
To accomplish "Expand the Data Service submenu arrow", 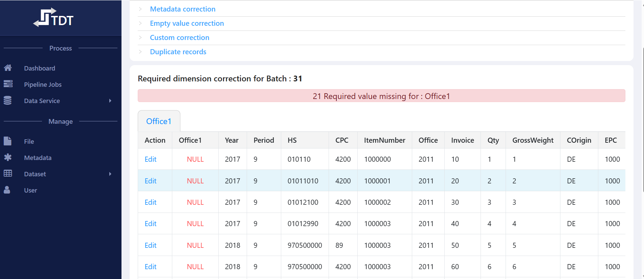I will click(110, 101).
